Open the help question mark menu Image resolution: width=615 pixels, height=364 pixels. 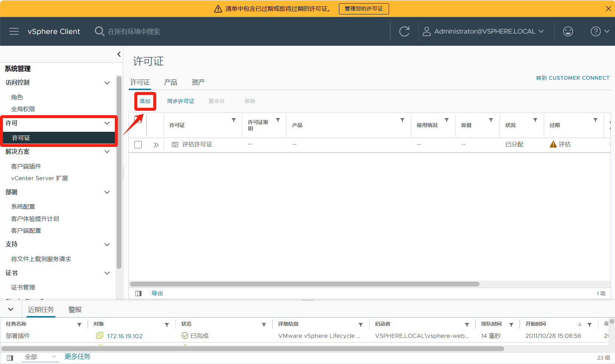(x=595, y=31)
